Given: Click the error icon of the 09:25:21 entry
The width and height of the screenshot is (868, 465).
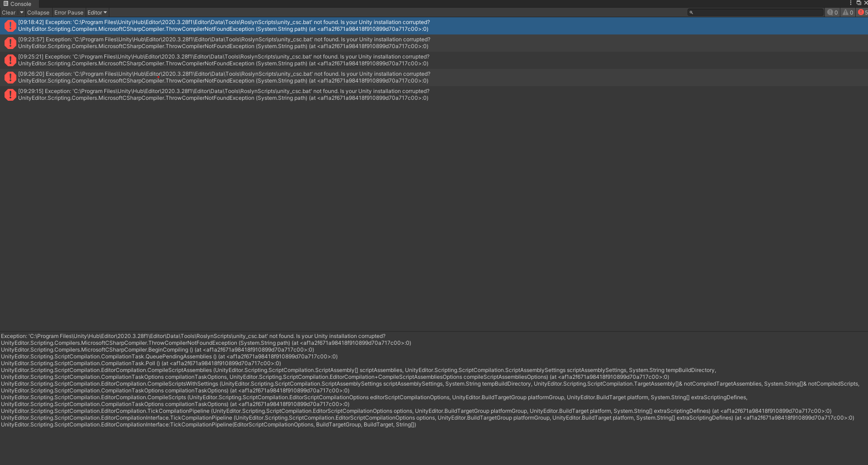Looking at the screenshot, I should pos(10,60).
